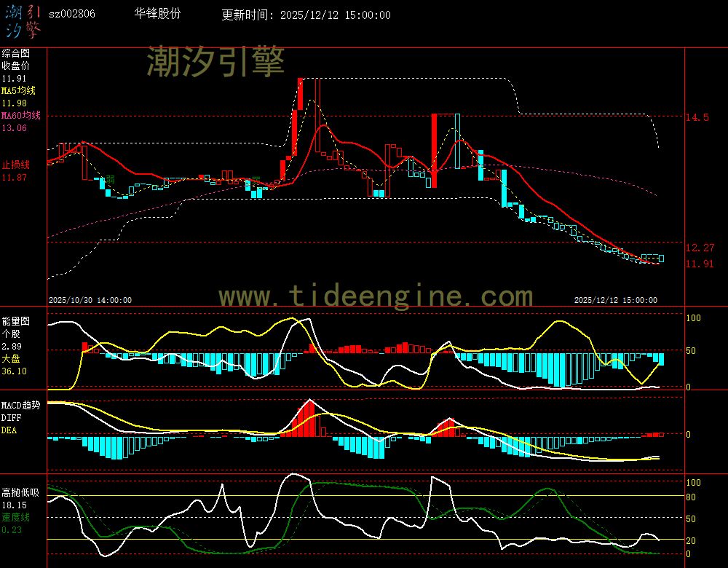Click the 2025/12/12 15:00:00 end date marker
728x568 pixels.
tap(615, 300)
